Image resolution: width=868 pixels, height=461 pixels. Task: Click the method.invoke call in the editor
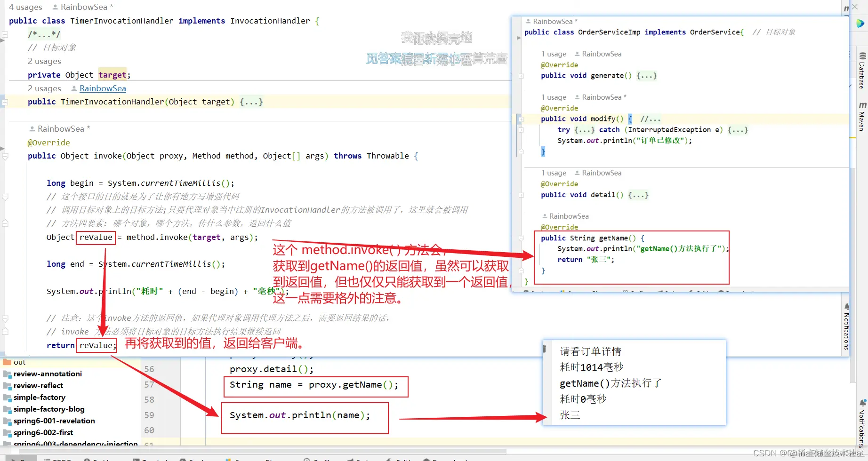click(192, 237)
